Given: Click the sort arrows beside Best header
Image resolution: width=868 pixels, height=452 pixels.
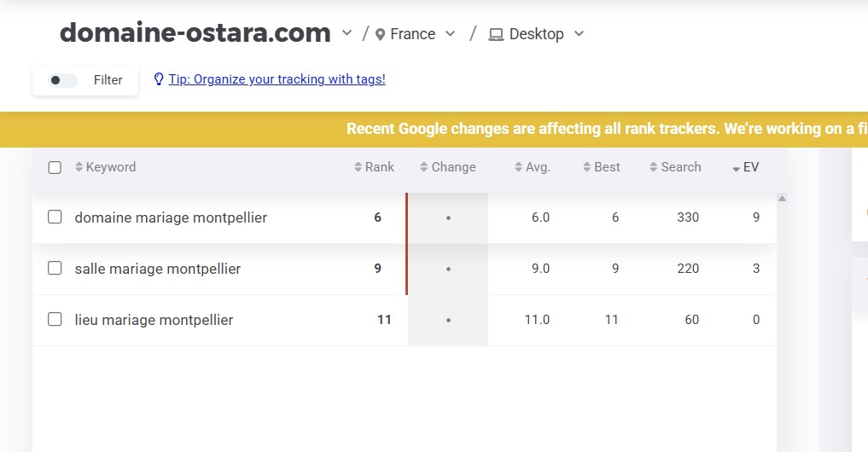Looking at the screenshot, I should pyautogui.click(x=587, y=167).
